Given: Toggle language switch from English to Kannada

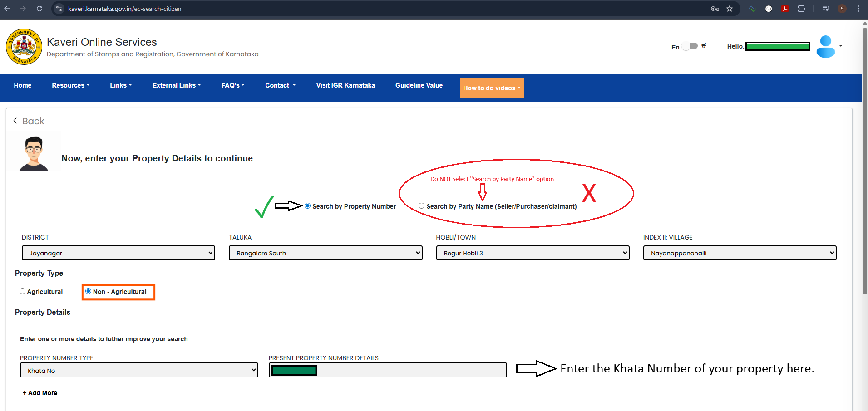Looking at the screenshot, I should tap(690, 46).
